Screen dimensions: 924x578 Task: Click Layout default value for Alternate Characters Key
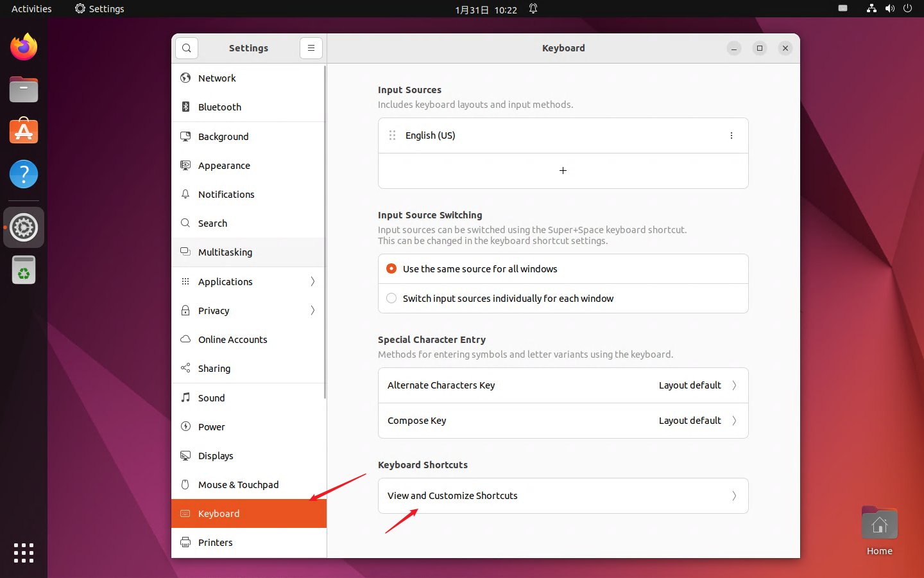tap(690, 385)
